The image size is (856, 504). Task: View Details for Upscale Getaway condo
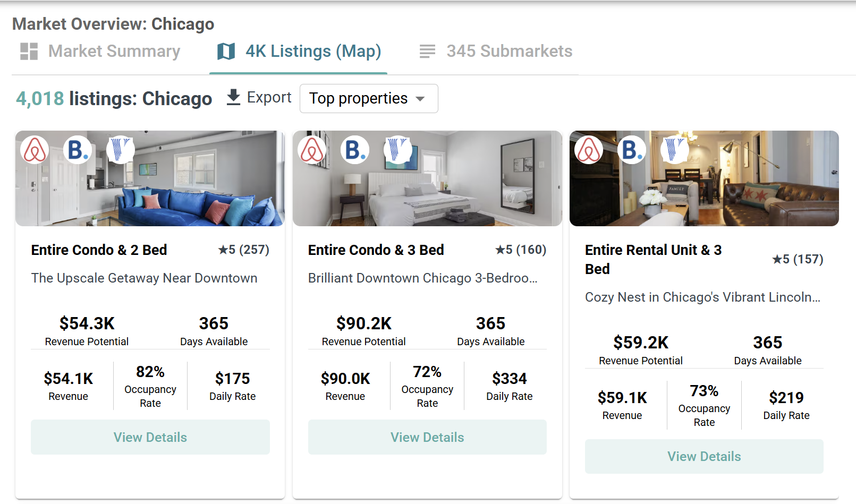pyautogui.click(x=150, y=437)
